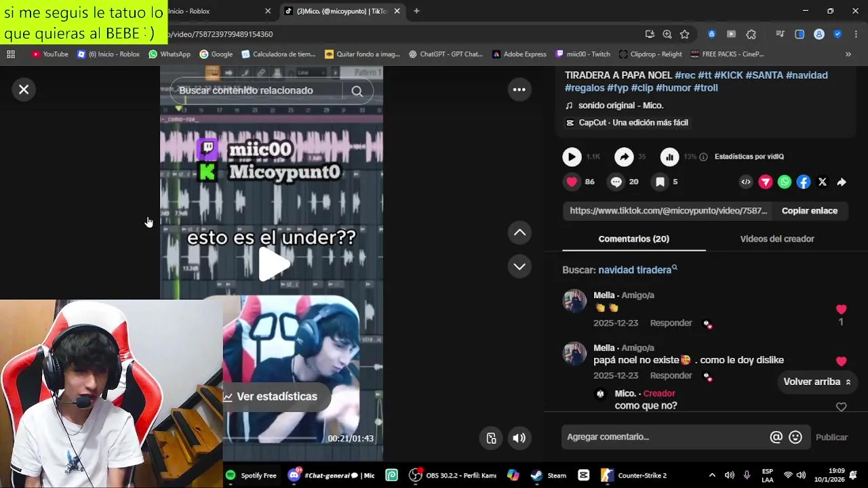Image resolution: width=868 pixels, height=488 pixels.
Task: Expand more share options arrow
Action: [x=842, y=182]
